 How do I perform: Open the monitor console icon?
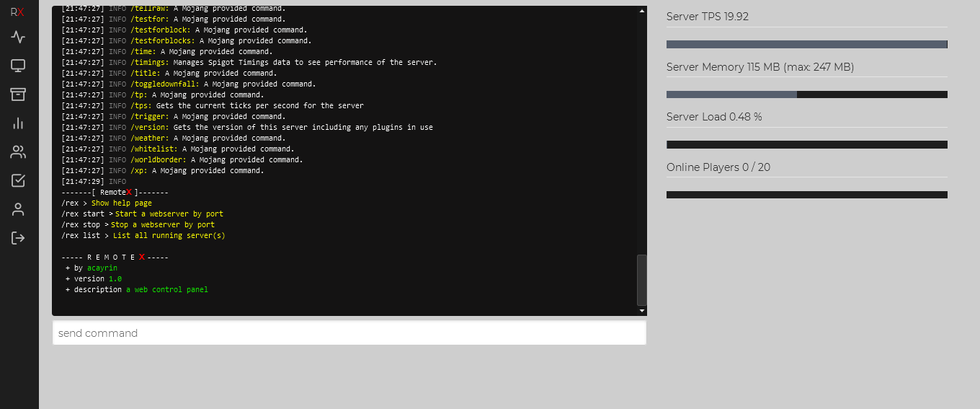(18, 66)
